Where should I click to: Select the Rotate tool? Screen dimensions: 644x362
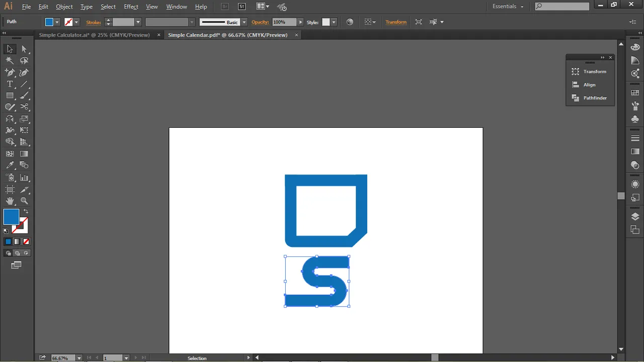pos(10,119)
